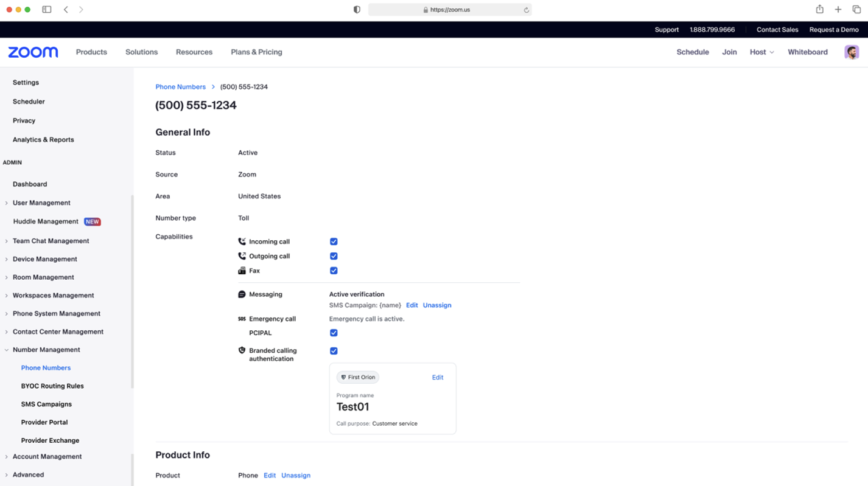The image size is (868, 486).
Task: Click the First Orion badge
Action: coord(358,377)
